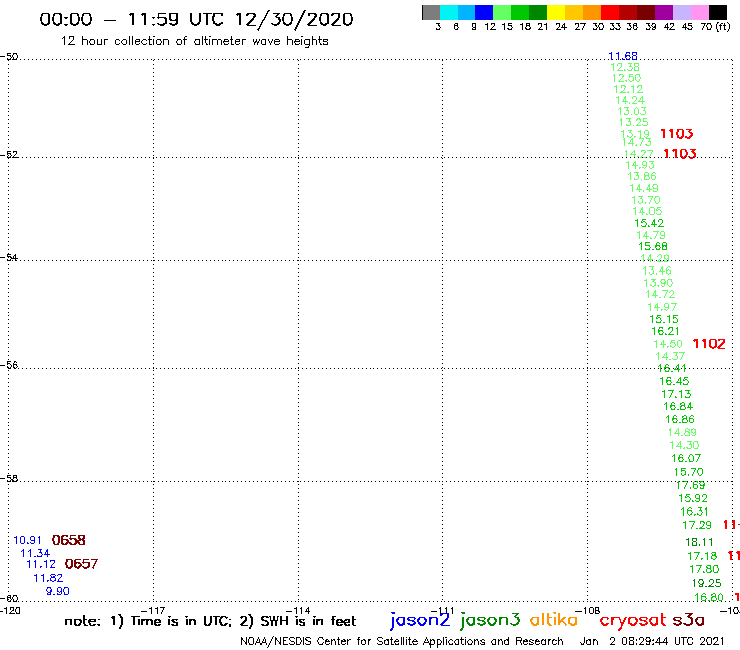Click the 14.89 wave height value
This screenshot has width=740, height=650.
click(x=682, y=432)
